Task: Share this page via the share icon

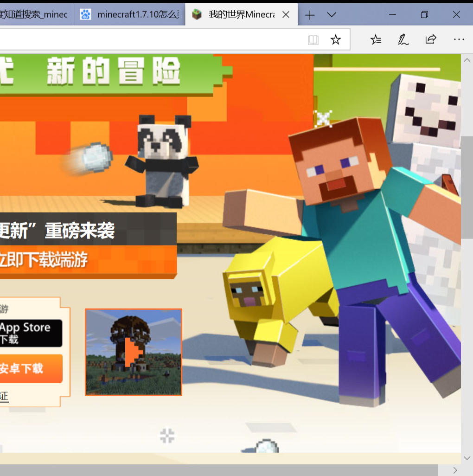Action: tap(431, 39)
